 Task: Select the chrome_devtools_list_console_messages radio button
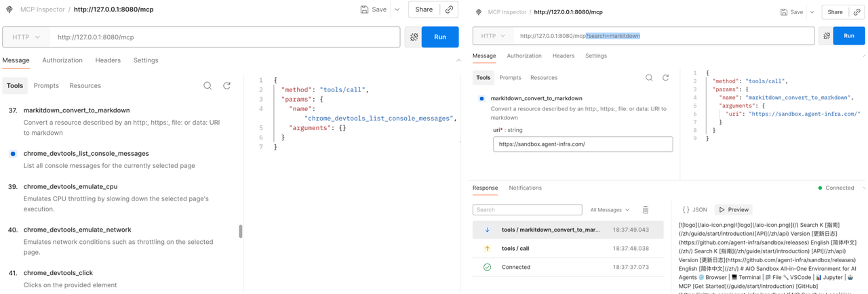pos(13,154)
